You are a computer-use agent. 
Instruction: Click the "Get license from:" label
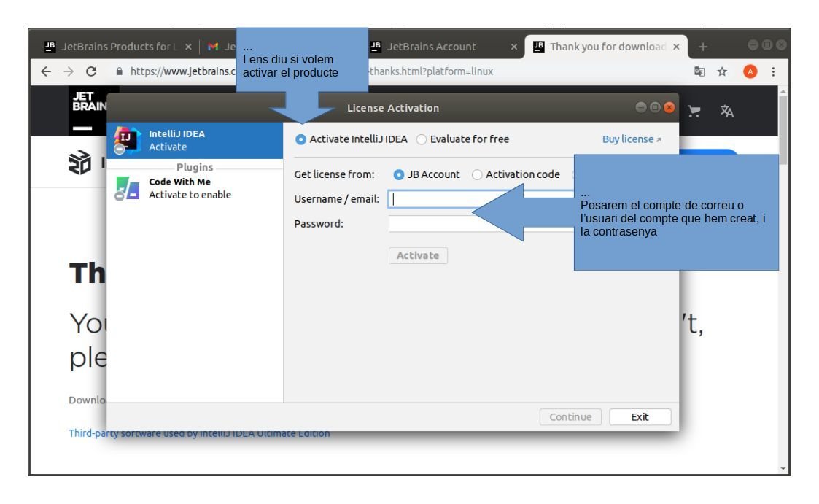[334, 174]
